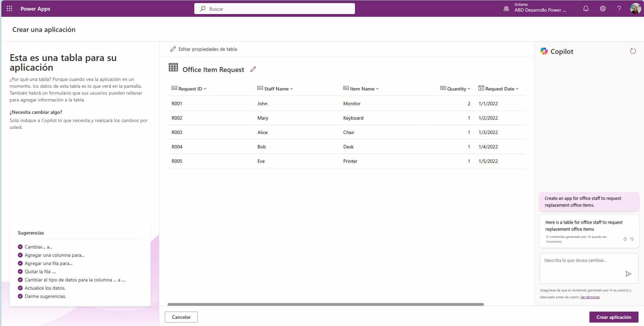Screen dimensions: 644x326
Task: Click the Office Item Request table title
Action: (x=213, y=70)
